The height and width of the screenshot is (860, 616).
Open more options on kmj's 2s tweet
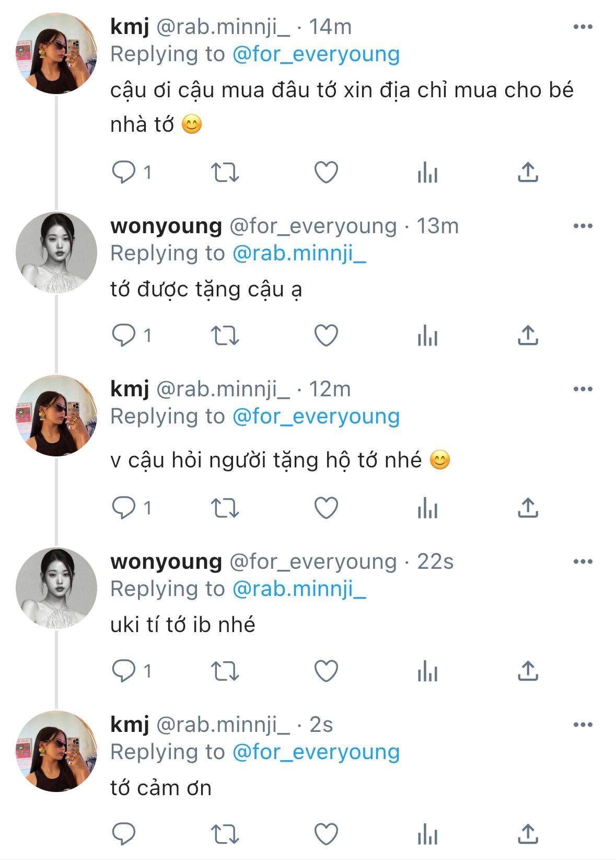click(x=583, y=725)
